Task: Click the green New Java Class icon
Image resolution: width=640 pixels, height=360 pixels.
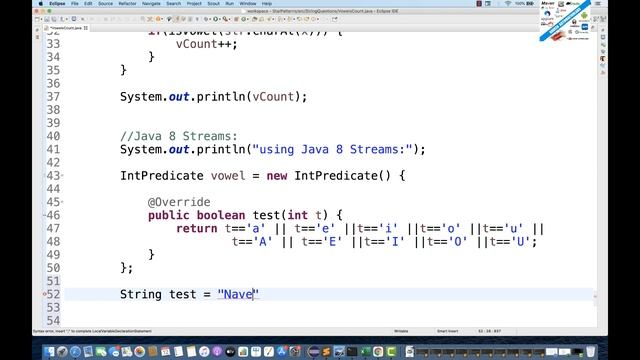Action: pyautogui.click(x=244, y=19)
